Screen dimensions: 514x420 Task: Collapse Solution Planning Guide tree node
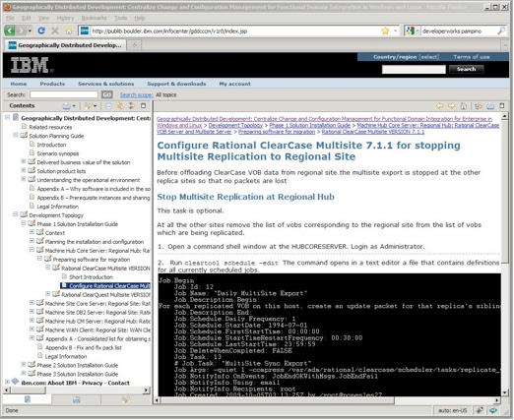tap(16, 135)
